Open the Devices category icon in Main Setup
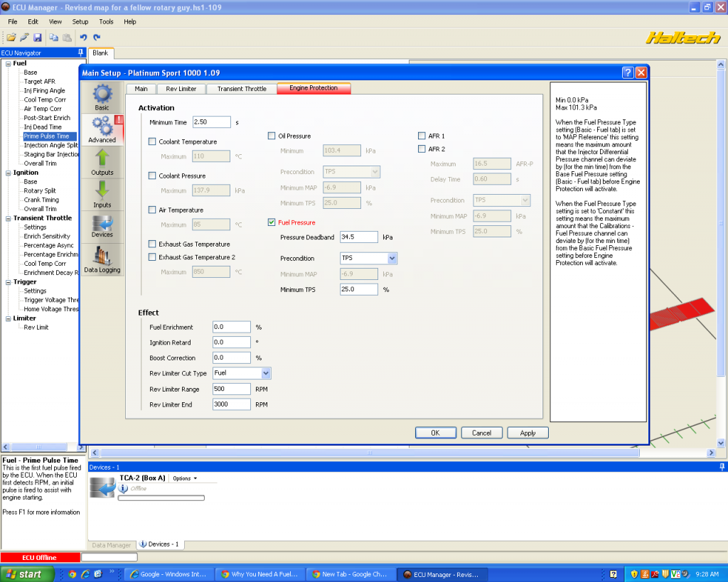The width and height of the screenshot is (728, 582). pyautogui.click(x=102, y=227)
